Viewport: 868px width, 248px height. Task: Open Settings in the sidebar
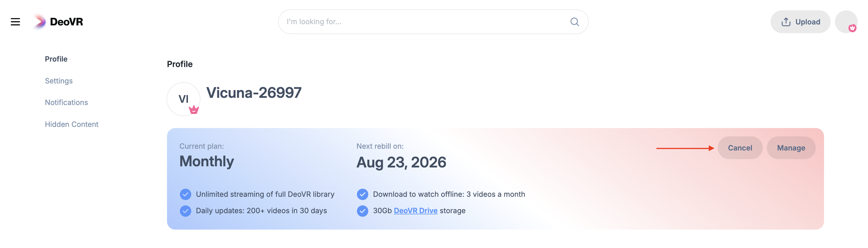coord(59,81)
